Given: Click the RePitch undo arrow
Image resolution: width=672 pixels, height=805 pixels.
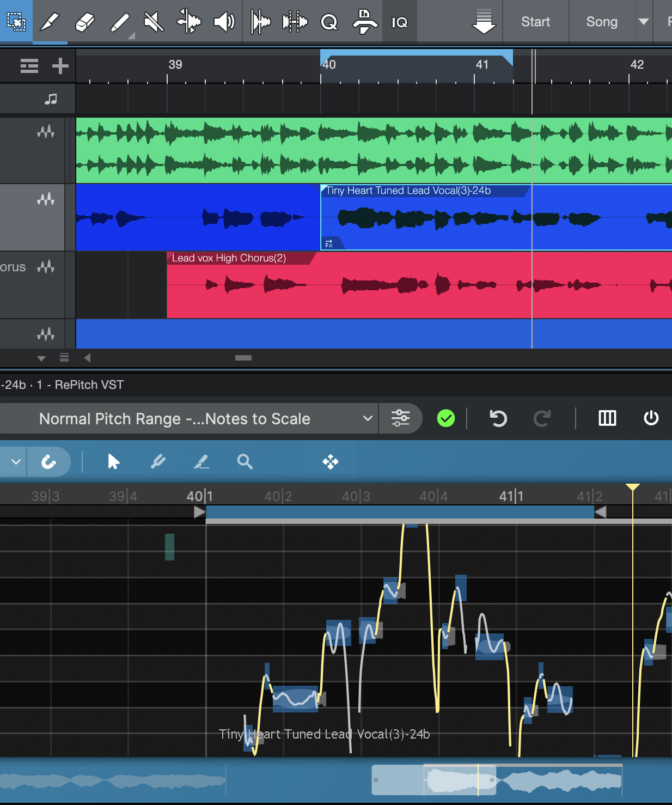Looking at the screenshot, I should [498, 418].
